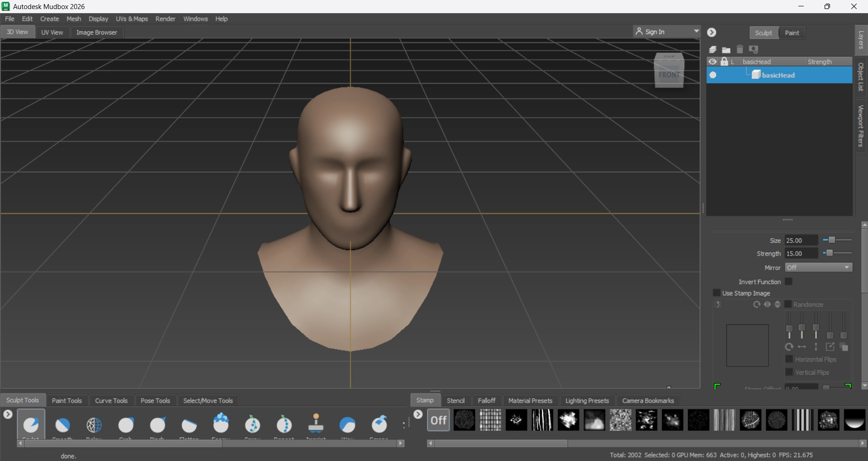Activate the Wax sculpt tool
The width and height of the screenshot is (868, 461).
347,425
